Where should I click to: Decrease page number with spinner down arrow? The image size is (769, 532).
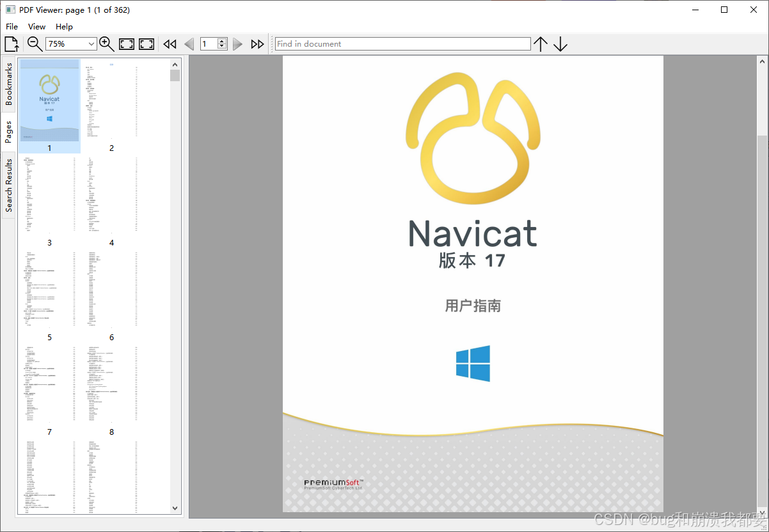(x=222, y=47)
